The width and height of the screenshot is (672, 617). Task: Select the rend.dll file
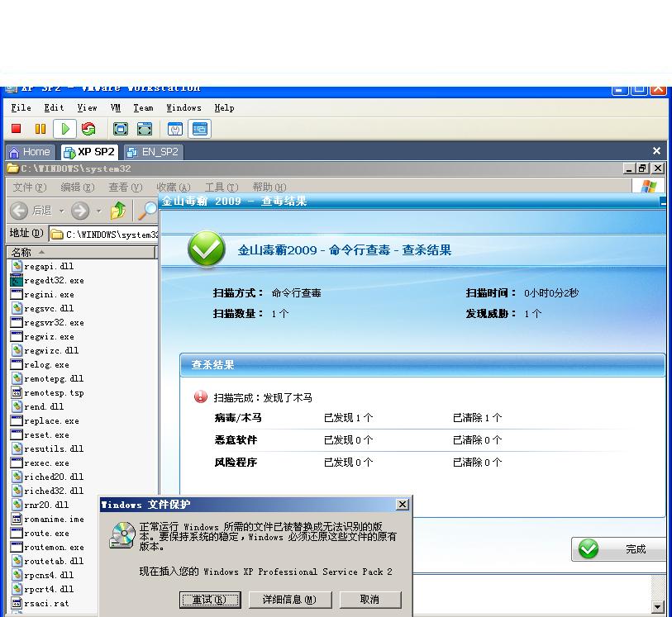tap(38, 406)
